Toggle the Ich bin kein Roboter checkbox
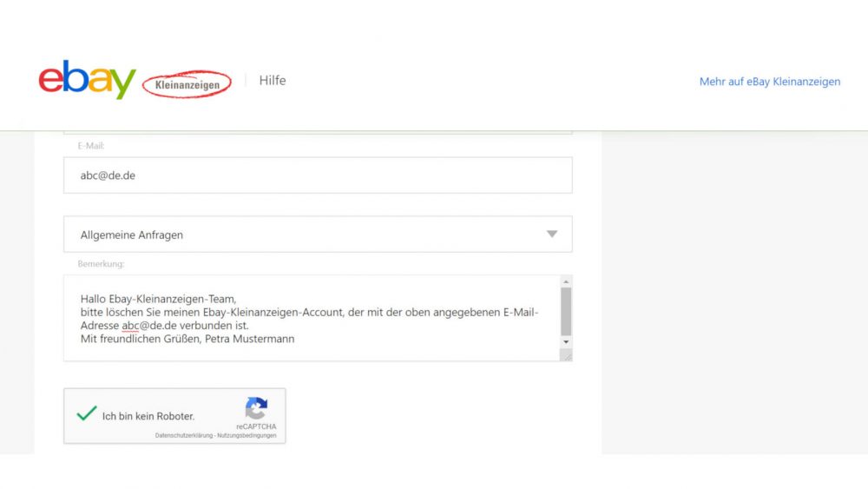 (x=86, y=413)
